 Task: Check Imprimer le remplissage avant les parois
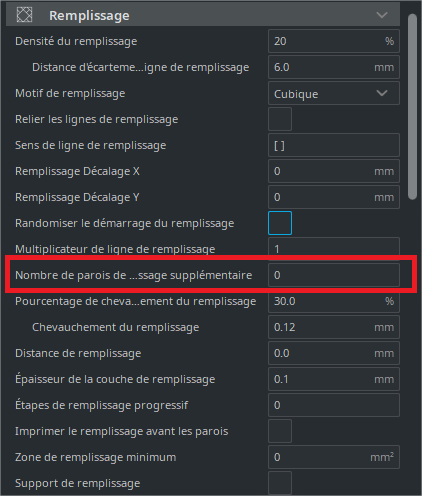[x=280, y=431]
